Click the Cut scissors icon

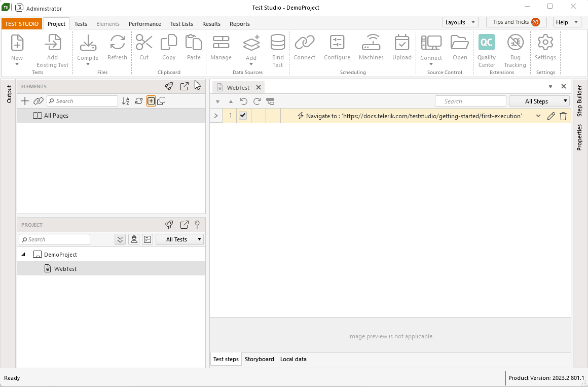tap(144, 43)
